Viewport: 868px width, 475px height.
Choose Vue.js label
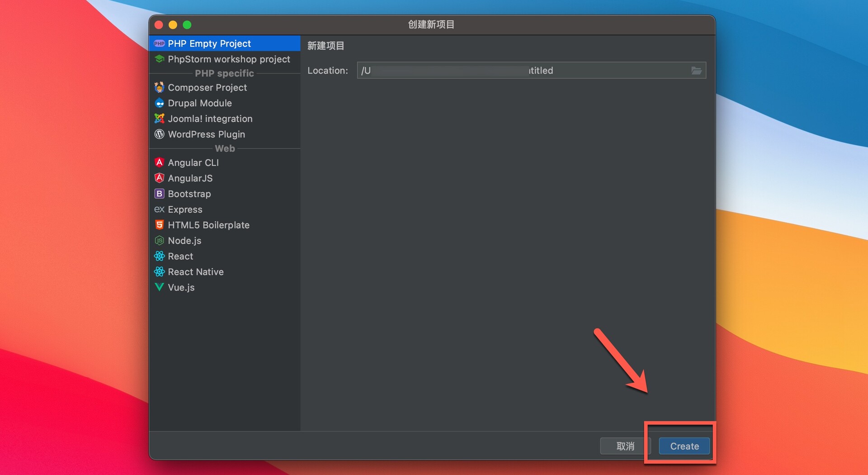[181, 287]
